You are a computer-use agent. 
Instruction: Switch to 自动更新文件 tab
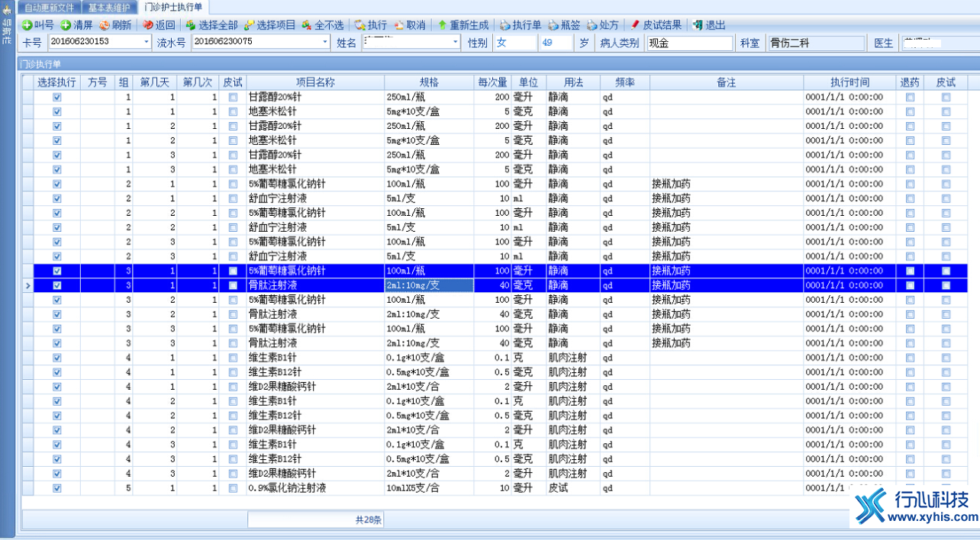point(49,8)
